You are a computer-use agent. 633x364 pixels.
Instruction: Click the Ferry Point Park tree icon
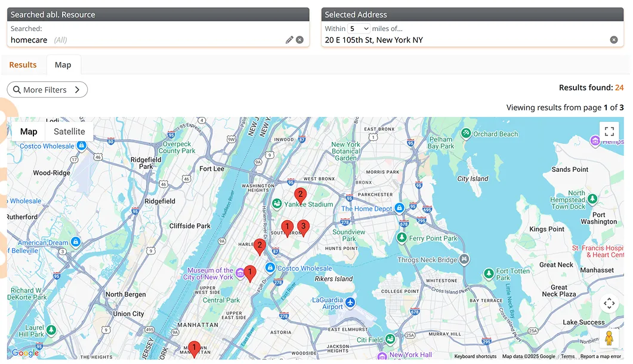point(402,237)
